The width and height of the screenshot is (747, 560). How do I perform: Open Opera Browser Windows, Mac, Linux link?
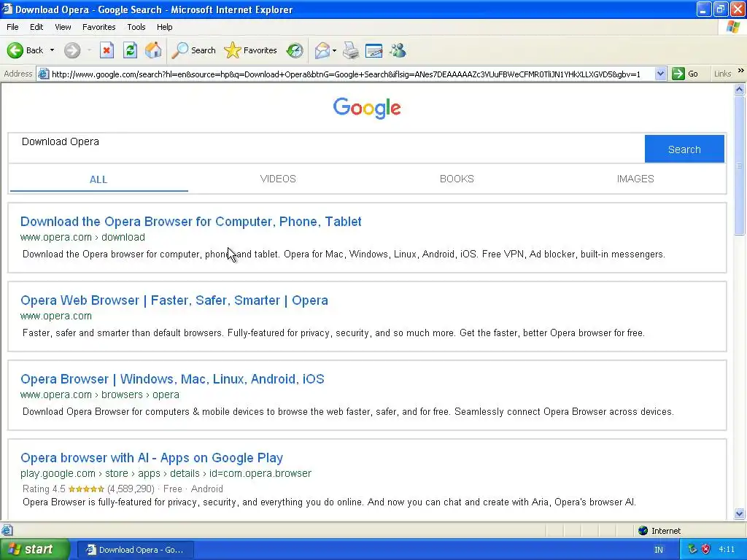(172, 379)
